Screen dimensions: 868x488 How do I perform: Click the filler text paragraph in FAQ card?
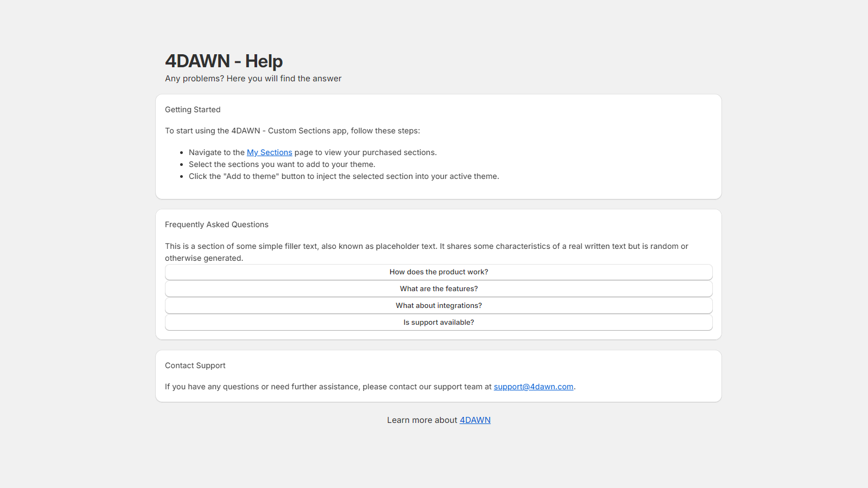coord(426,252)
